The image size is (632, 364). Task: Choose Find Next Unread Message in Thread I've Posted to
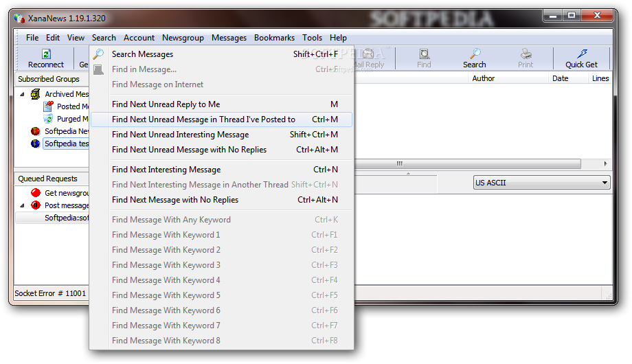(x=222, y=120)
